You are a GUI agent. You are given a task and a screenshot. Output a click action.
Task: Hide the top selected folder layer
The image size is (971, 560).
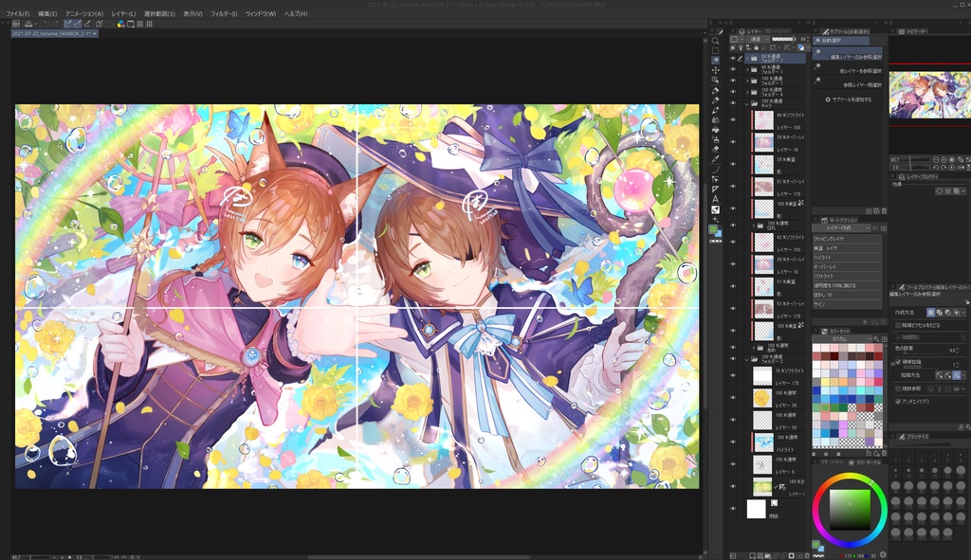click(x=733, y=58)
